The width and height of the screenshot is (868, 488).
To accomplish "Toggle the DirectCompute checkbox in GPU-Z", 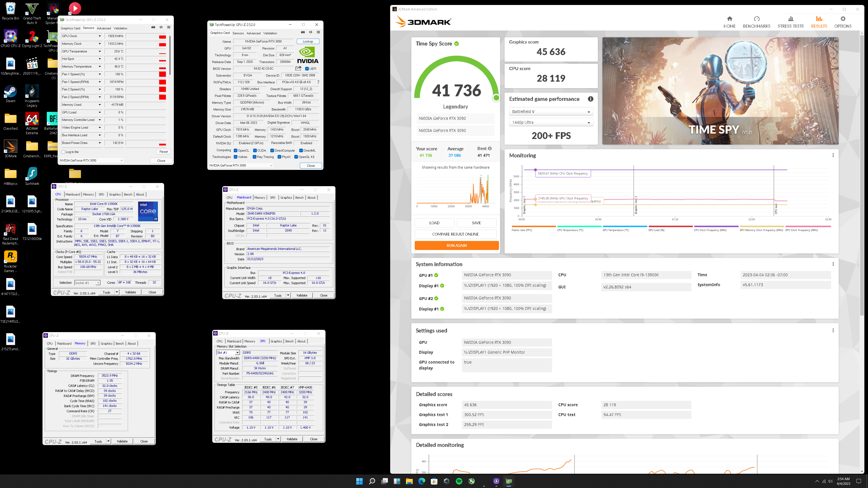I will click(x=272, y=150).
